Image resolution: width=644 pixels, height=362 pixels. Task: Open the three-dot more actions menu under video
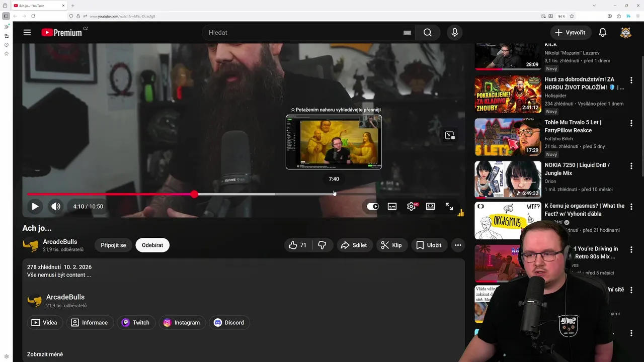pos(458,245)
